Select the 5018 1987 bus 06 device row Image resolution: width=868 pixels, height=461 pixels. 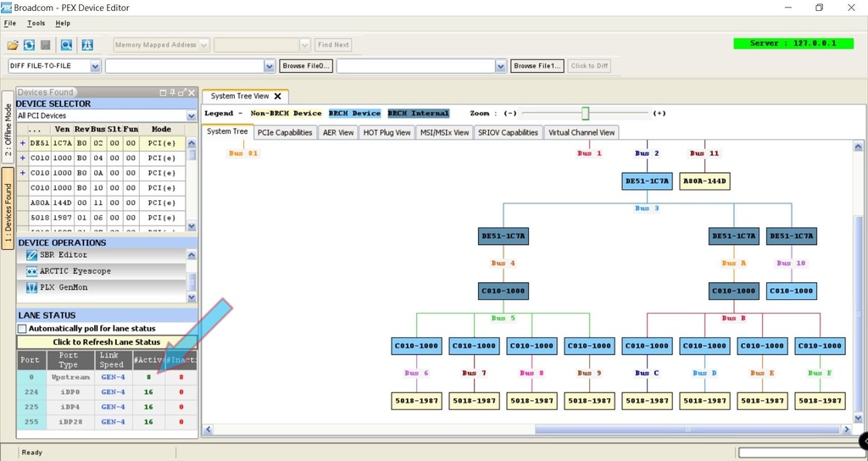tap(102, 218)
